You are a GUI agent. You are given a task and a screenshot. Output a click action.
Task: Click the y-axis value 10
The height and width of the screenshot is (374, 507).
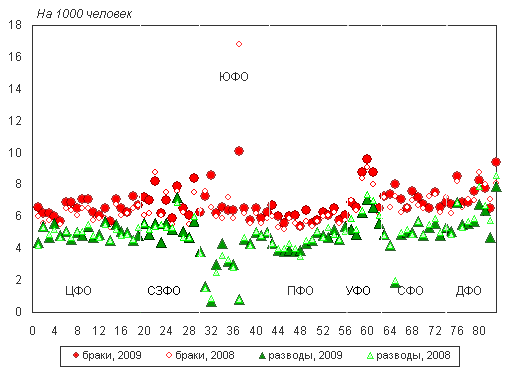(x=15, y=153)
